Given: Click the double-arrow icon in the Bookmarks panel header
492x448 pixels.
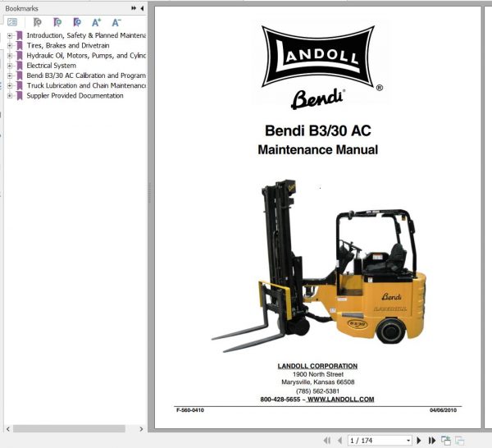Looking at the screenshot, I should (134, 8).
